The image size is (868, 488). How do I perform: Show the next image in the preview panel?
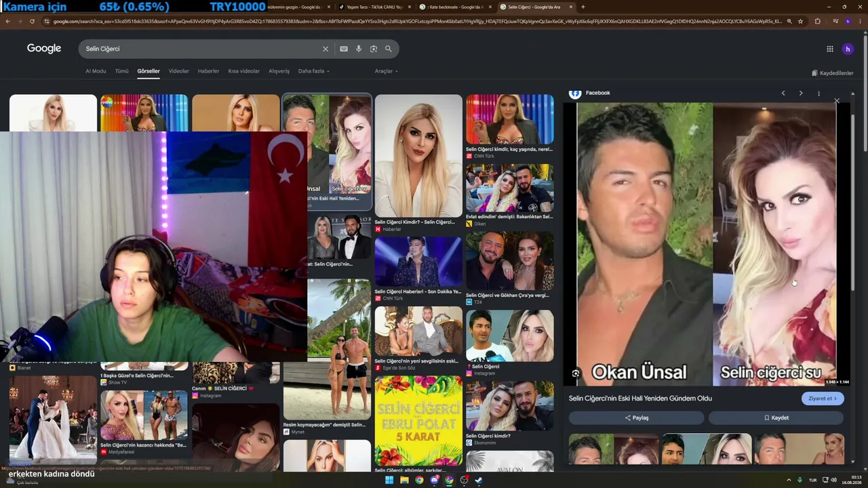pos(801,93)
